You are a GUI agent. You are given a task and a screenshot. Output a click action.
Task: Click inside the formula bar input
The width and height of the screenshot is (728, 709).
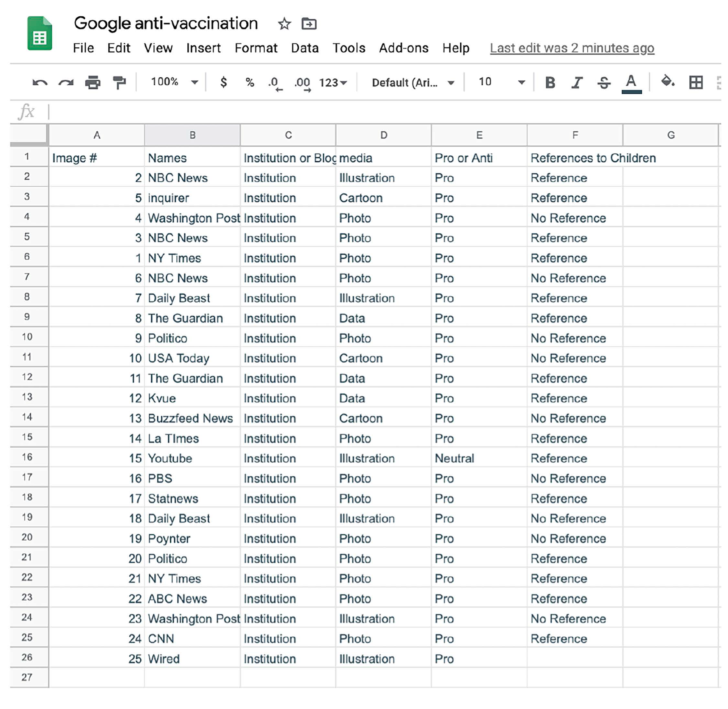[x=379, y=112]
